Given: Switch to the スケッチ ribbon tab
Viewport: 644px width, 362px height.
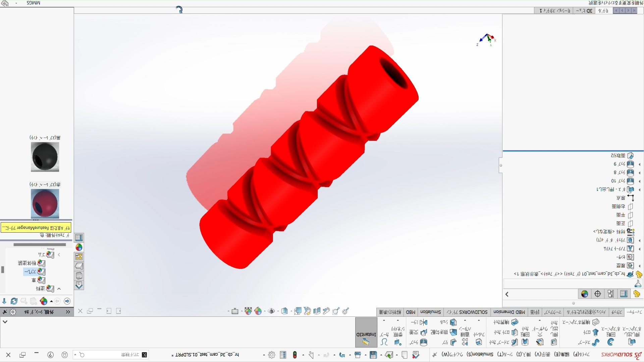Looking at the screenshot, I should coord(616,312).
